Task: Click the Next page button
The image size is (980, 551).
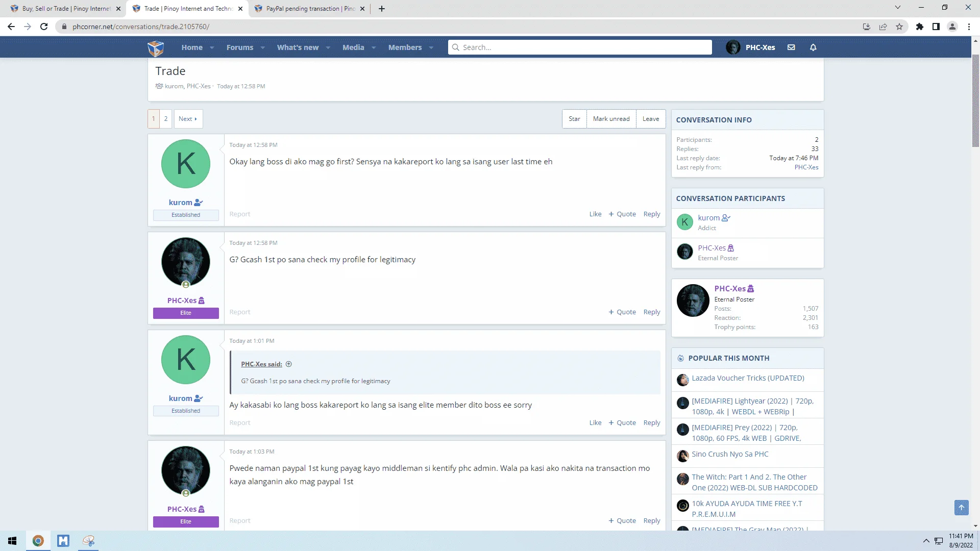Action: pyautogui.click(x=188, y=119)
